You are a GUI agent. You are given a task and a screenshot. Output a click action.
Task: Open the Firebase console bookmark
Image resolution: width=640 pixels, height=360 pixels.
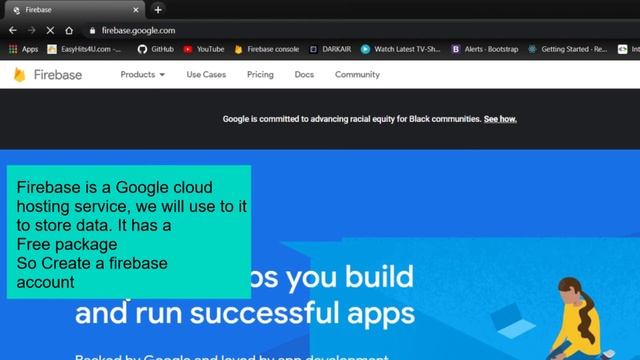click(267, 49)
